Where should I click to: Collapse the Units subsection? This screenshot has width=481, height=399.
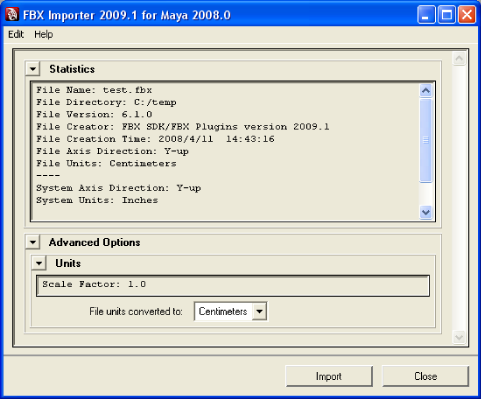click(x=39, y=263)
